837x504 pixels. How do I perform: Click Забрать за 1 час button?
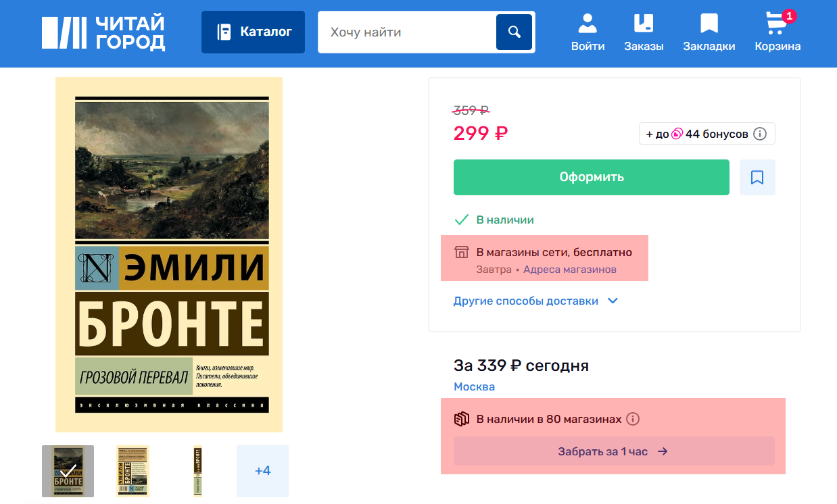click(x=613, y=451)
